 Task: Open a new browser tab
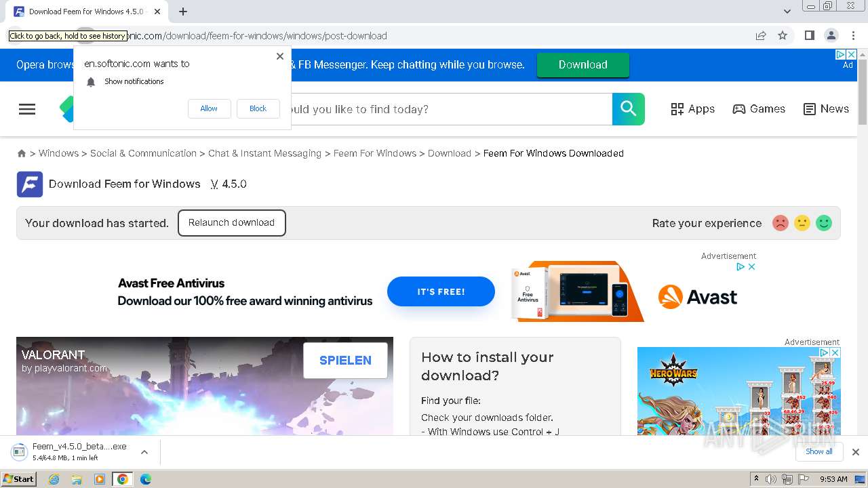point(183,12)
